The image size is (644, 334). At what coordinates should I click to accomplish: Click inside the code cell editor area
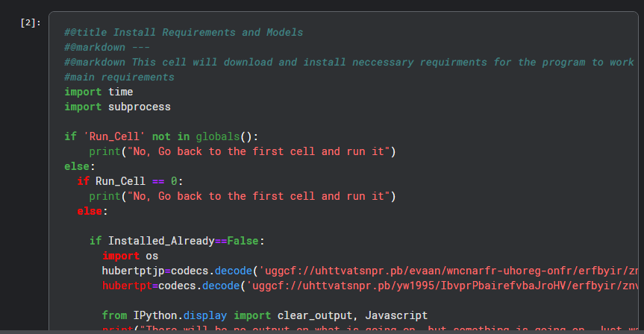343,172
